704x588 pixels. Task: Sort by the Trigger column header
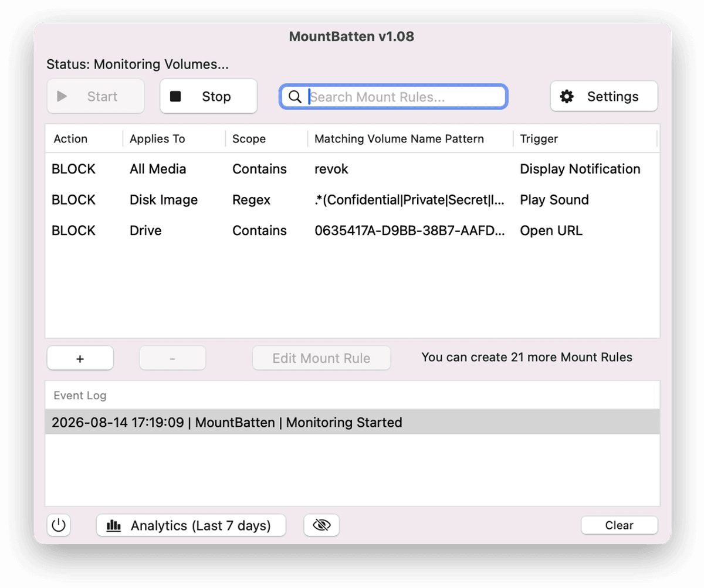pyautogui.click(x=539, y=139)
